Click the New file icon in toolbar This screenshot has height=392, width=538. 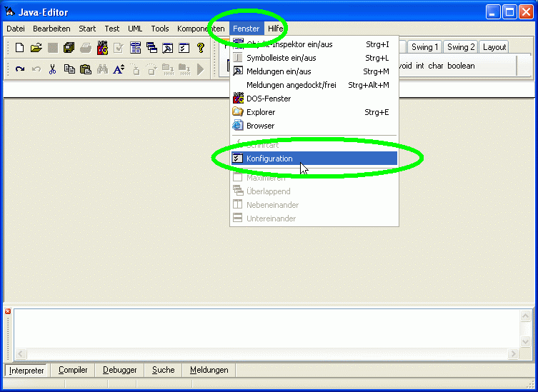[19, 48]
